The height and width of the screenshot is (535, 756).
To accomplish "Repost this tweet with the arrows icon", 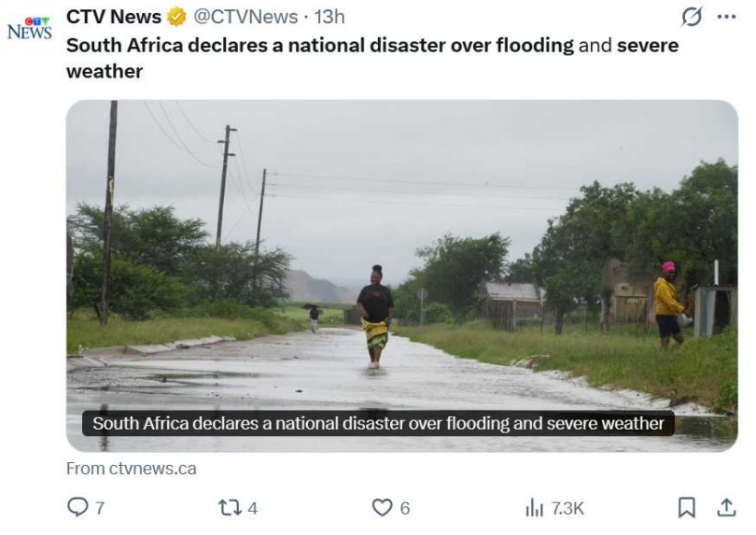I will coord(229,507).
